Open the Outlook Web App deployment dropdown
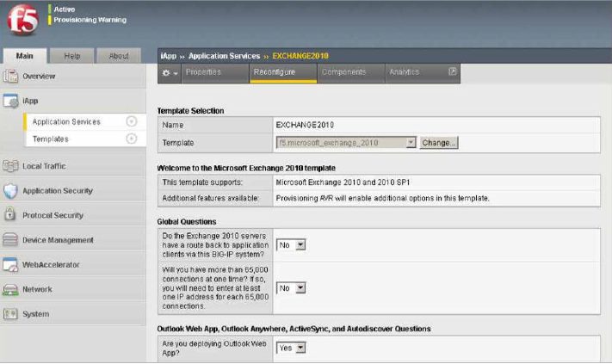Screen dimensions: 612x364 [291, 348]
